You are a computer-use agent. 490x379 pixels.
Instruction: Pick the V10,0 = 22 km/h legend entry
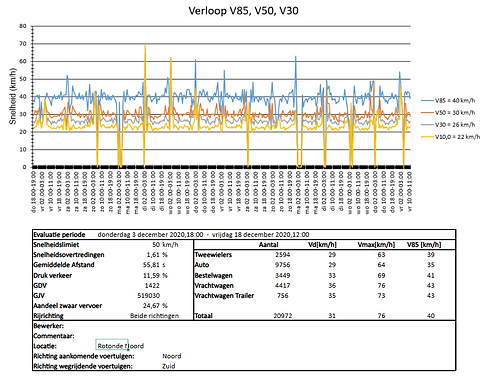coord(451,137)
